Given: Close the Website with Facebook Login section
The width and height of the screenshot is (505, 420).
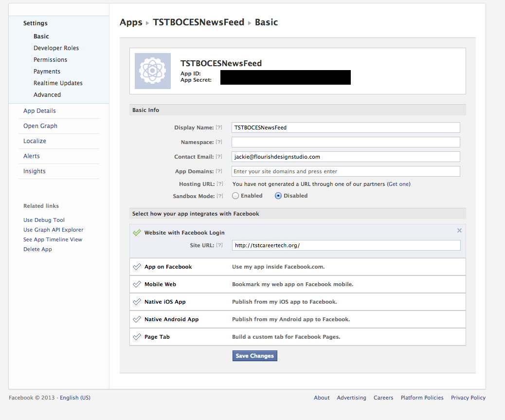Looking at the screenshot, I should [460, 231].
